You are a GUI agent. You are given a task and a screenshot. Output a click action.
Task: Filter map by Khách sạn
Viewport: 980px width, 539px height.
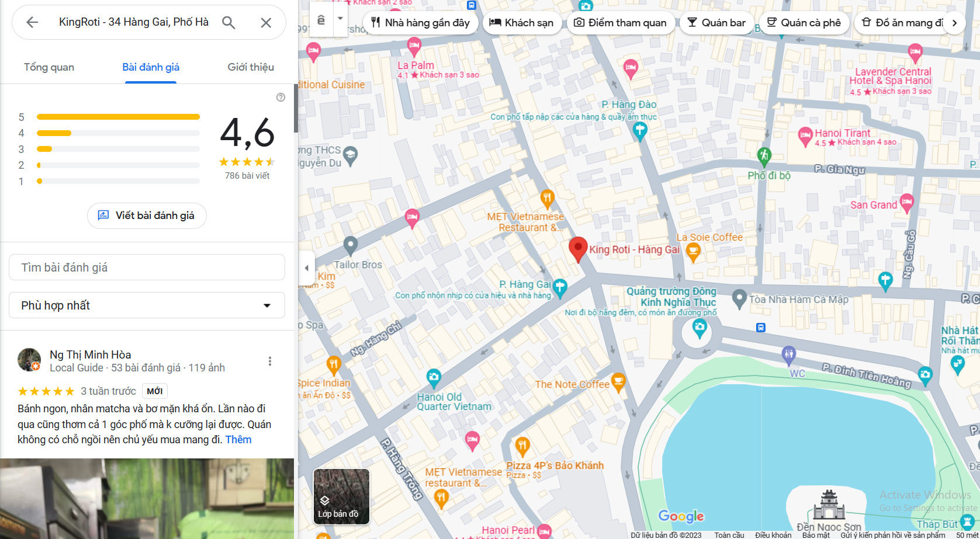tap(521, 23)
